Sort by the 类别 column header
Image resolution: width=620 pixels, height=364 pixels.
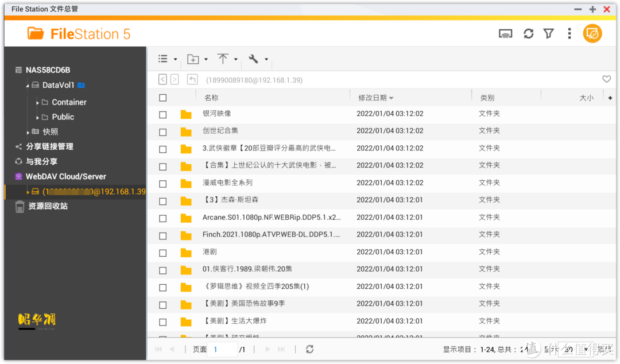(x=487, y=98)
